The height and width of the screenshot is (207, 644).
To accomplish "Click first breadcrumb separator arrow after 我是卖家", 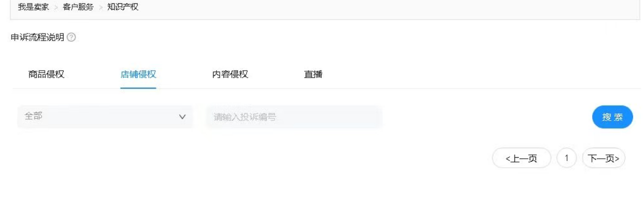I will pyautogui.click(x=56, y=8).
